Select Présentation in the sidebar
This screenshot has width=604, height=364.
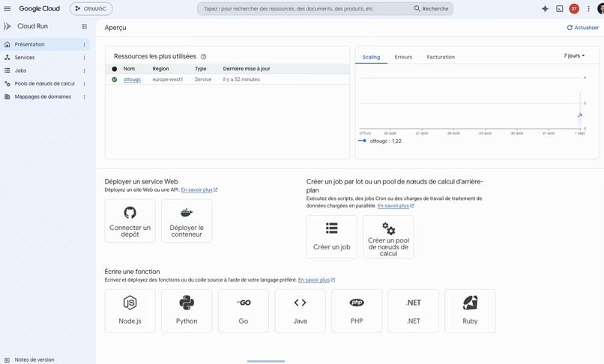click(x=45, y=44)
